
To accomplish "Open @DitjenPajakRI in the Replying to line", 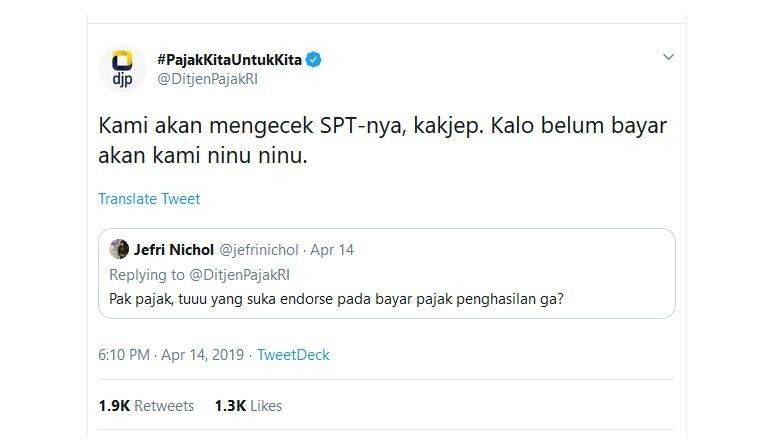I will click(239, 275).
